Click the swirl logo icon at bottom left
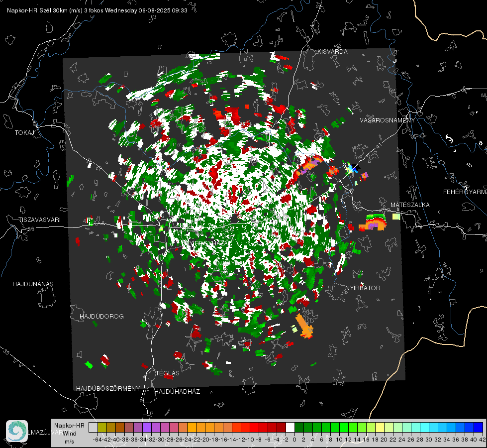Viewport: 487px width, 448px height. pos(17,431)
